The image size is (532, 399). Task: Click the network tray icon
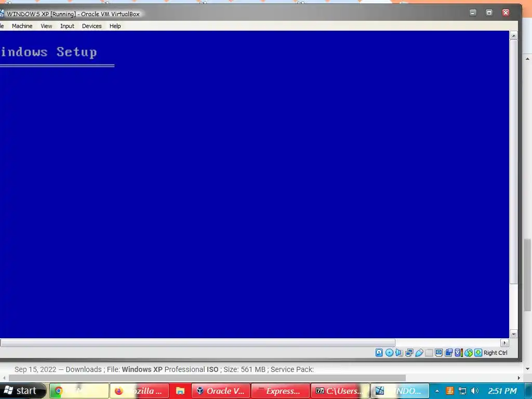(x=462, y=391)
